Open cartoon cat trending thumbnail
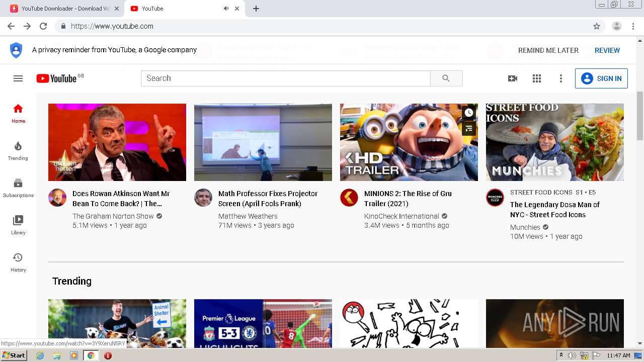This screenshot has height=362, width=644. 409,323
